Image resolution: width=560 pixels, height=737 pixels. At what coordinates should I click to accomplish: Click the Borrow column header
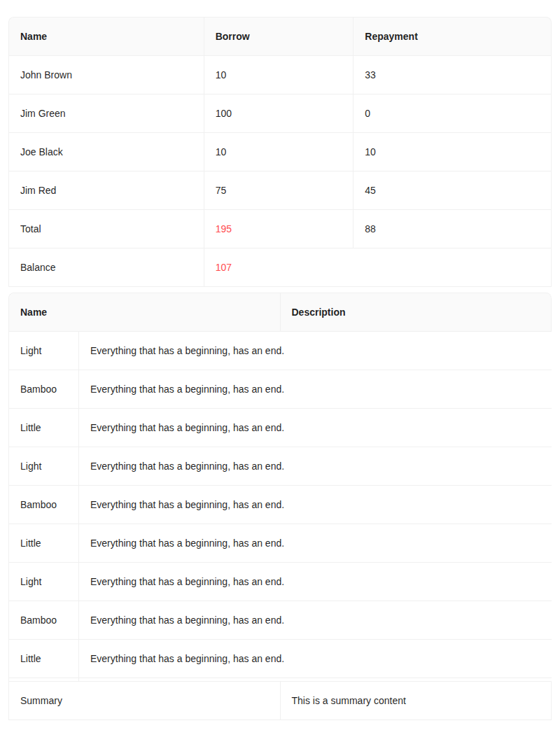pyautogui.click(x=232, y=36)
